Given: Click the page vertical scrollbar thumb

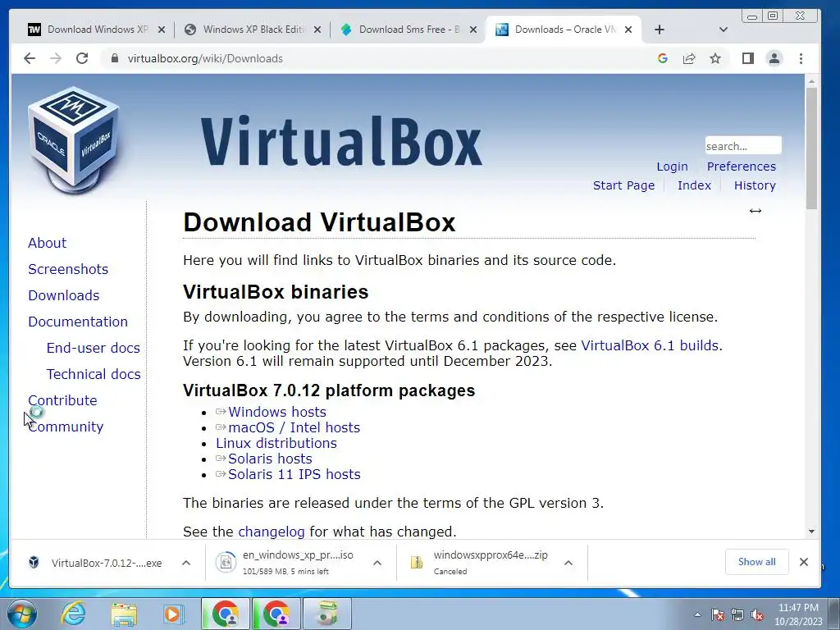Looking at the screenshot, I should click(811, 148).
